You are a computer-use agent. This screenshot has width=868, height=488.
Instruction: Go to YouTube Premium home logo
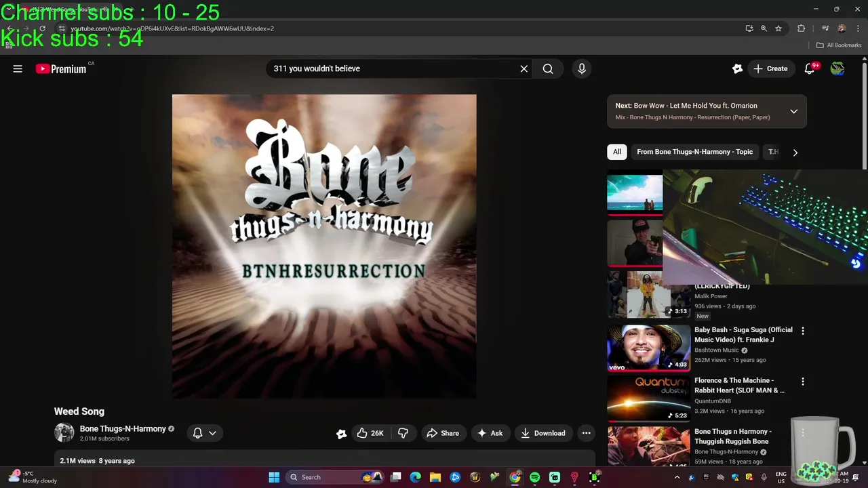(x=61, y=68)
